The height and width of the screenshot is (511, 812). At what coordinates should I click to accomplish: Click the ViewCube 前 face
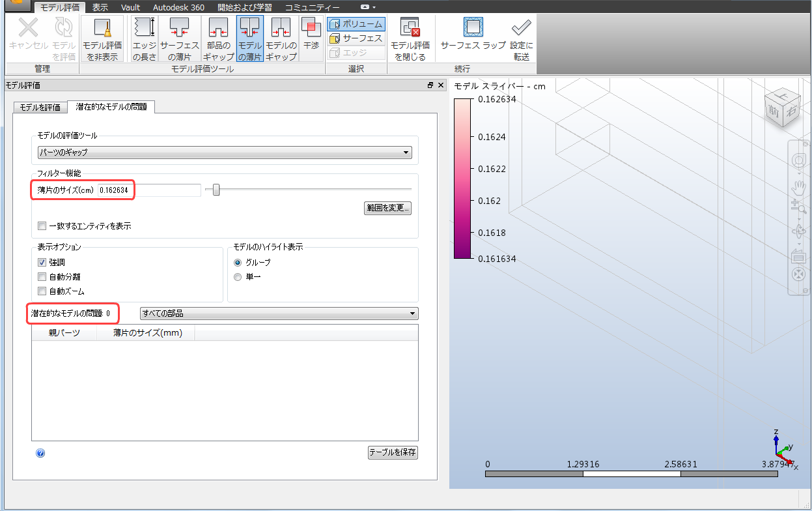pyautogui.click(x=774, y=111)
